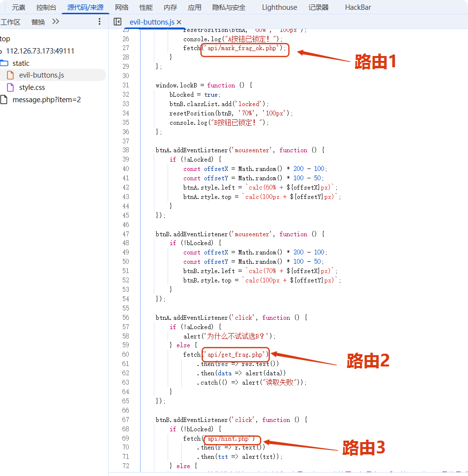Viewport: 468px width, 476px height.
Task: Switch to the 网络 panel tab
Action: (121, 7)
